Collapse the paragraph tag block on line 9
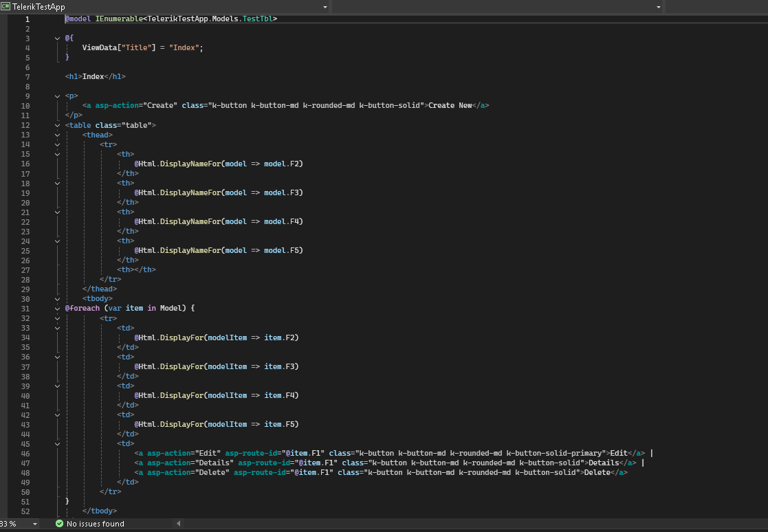 click(57, 96)
